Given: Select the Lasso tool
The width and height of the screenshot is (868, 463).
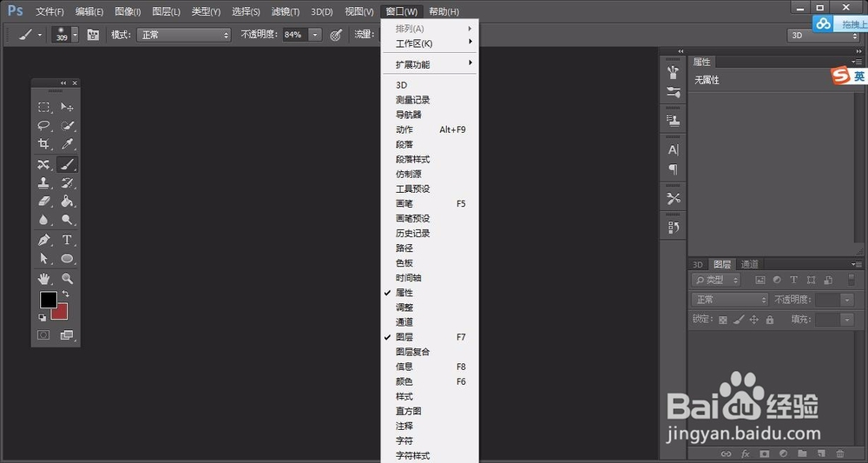Looking at the screenshot, I should point(43,126).
